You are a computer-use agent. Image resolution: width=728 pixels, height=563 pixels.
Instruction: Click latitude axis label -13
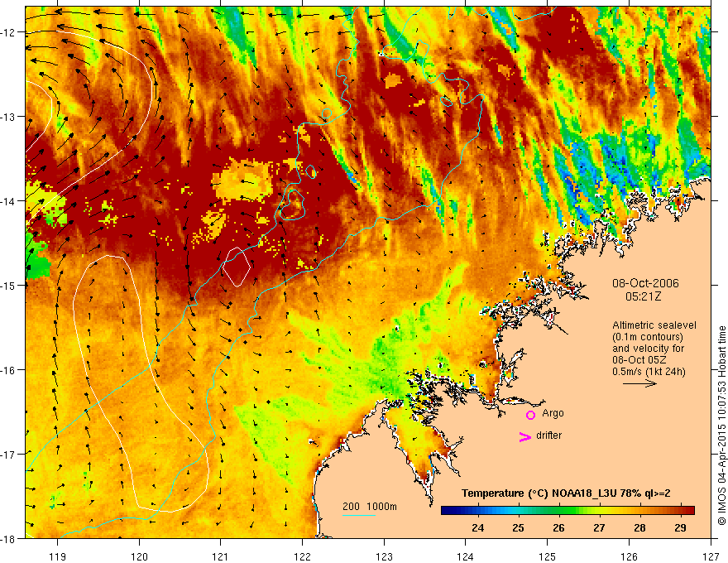[x=8, y=117]
